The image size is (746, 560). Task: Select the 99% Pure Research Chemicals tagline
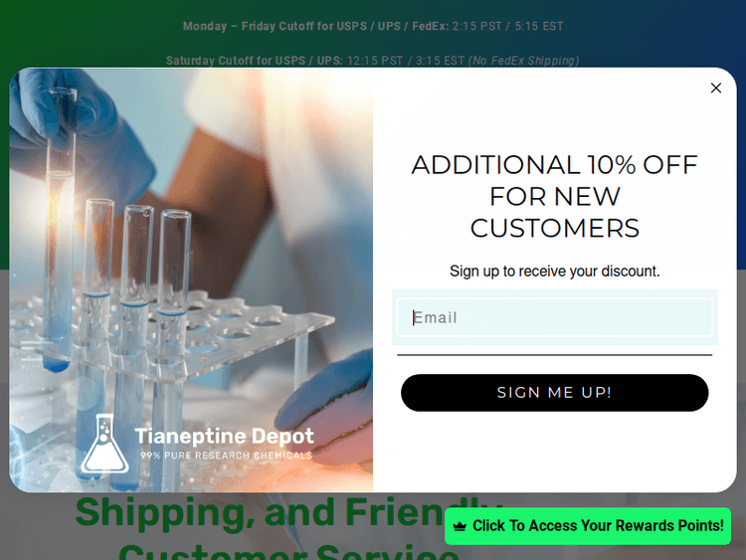click(227, 456)
